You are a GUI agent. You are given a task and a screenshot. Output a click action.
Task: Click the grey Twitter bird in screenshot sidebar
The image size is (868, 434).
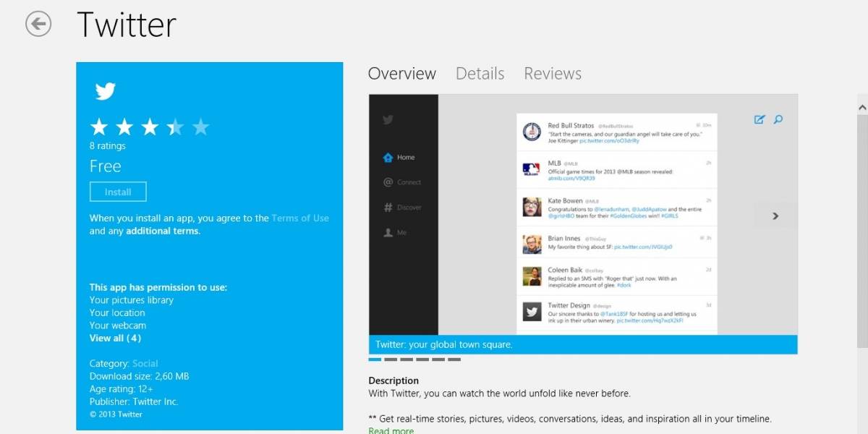pyautogui.click(x=388, y=120)
